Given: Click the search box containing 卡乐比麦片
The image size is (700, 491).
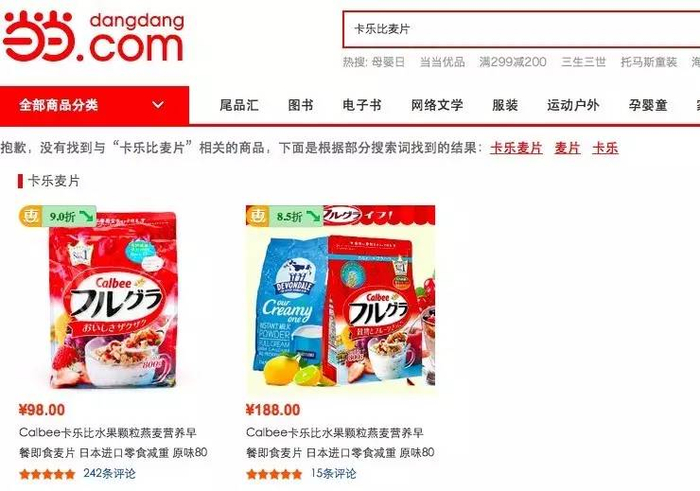Looking at the screenshot, I should pos(521,29).
